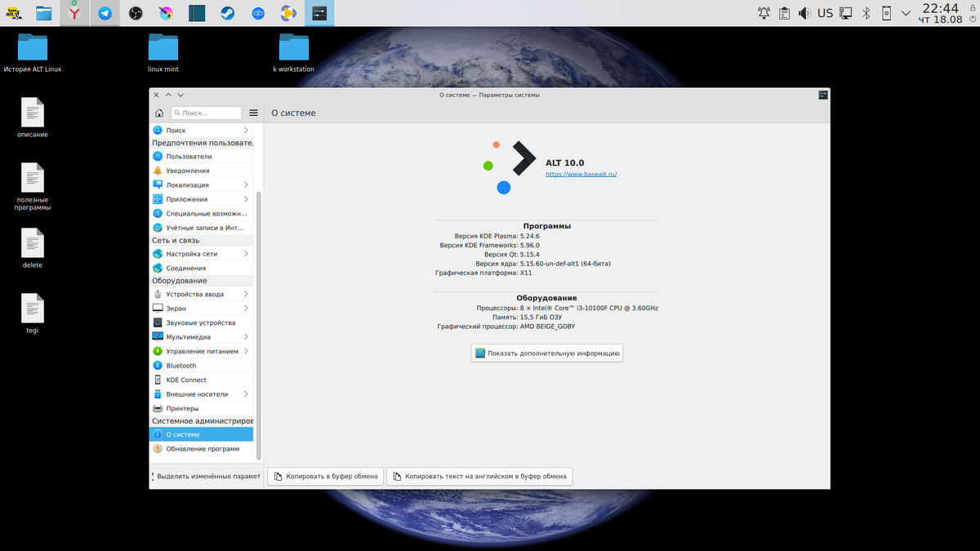Viewport: 980px width, 551px height.
Task: Expand the Управление питанием arrow
Action: pyautogui.click(x=246, y=351)
